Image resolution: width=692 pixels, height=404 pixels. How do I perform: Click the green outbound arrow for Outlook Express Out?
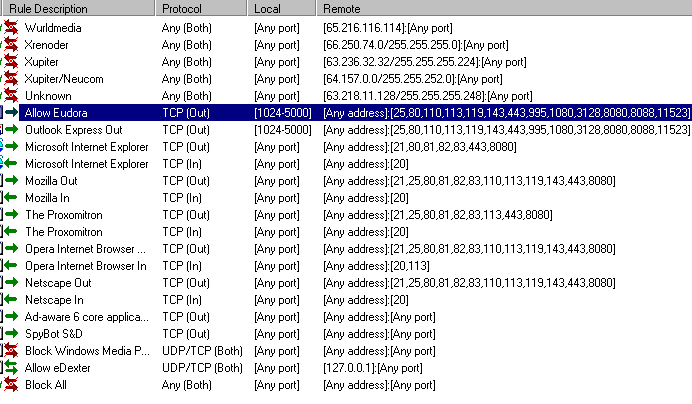tap(12, 129)
